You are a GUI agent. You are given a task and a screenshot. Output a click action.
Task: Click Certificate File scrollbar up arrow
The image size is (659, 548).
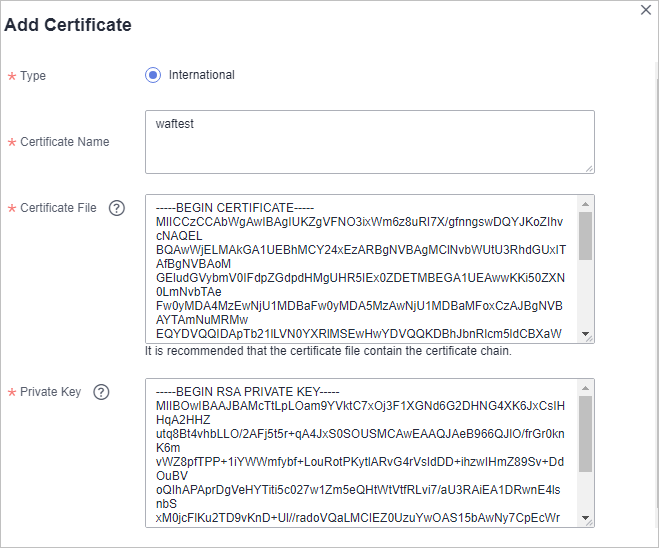(585, 204)
